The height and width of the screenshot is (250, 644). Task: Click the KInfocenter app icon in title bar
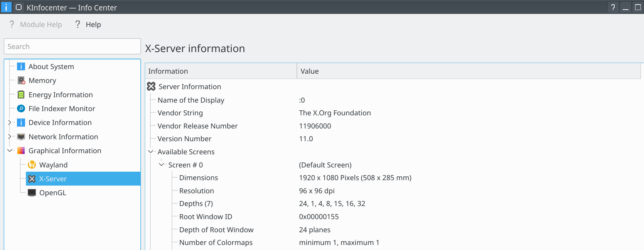tap(6, 7)
